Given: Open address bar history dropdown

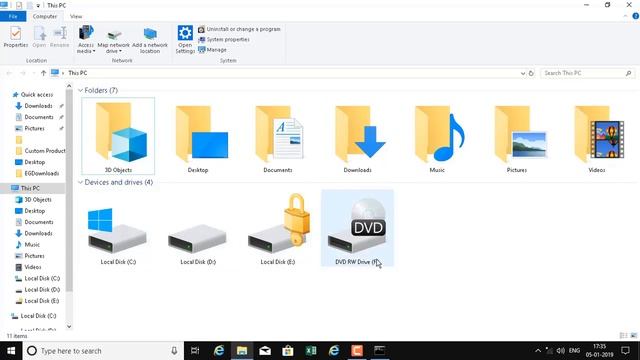Looking at the screenshot, I should coord(523,73).
